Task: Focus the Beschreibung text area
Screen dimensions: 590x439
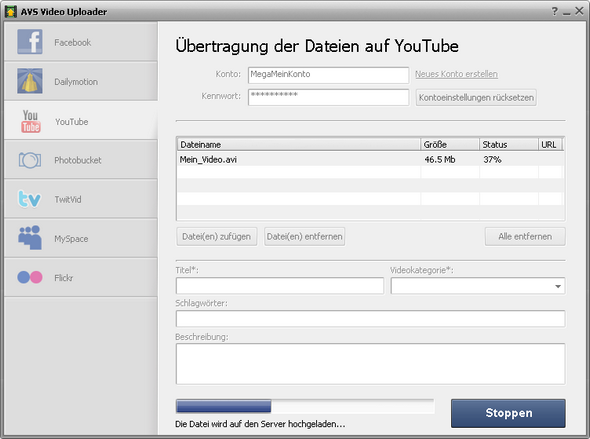Action: (x=370, y=364)
